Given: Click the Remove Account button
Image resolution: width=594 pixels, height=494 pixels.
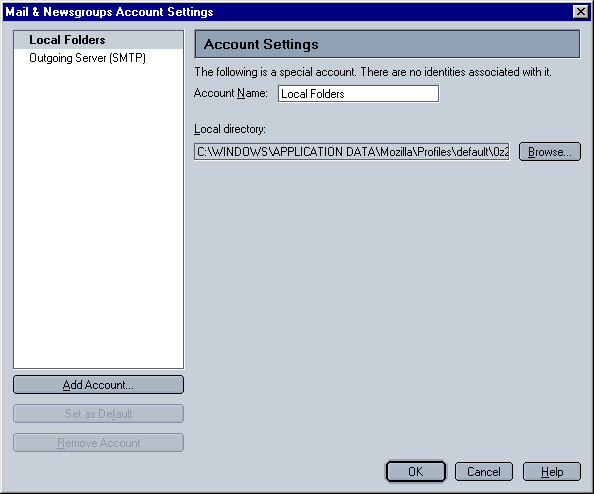Looking at the screenshot, I should 98,442.
